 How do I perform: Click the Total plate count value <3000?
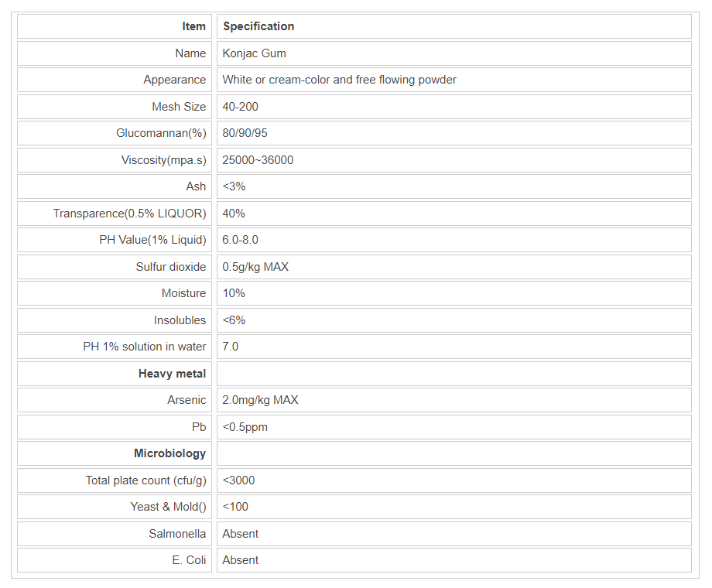(x=238, y=480)
